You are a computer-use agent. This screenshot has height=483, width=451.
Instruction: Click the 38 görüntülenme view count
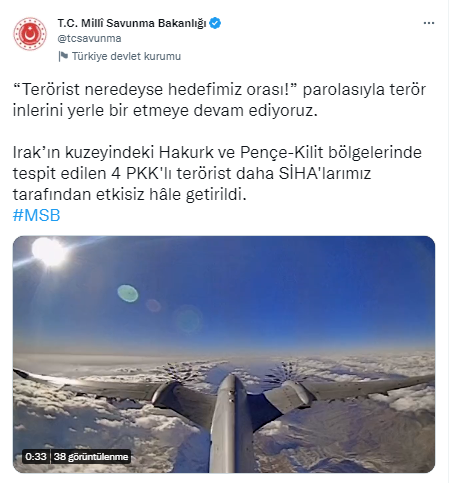point(91,456)
